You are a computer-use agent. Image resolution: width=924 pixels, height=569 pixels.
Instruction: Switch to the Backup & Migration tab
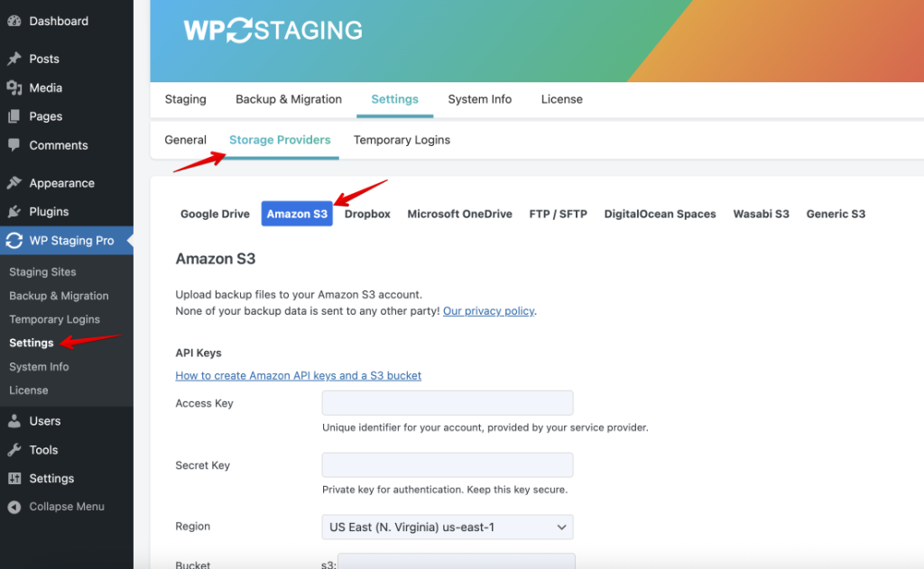(289, 99)
